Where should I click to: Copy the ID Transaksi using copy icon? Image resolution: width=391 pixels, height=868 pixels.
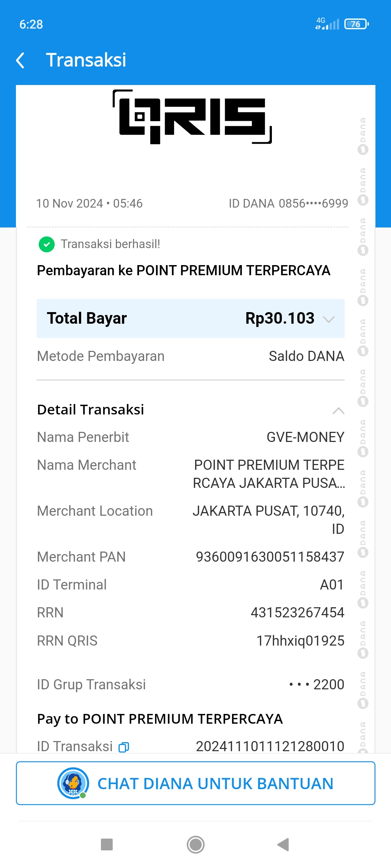click(124, 747)
